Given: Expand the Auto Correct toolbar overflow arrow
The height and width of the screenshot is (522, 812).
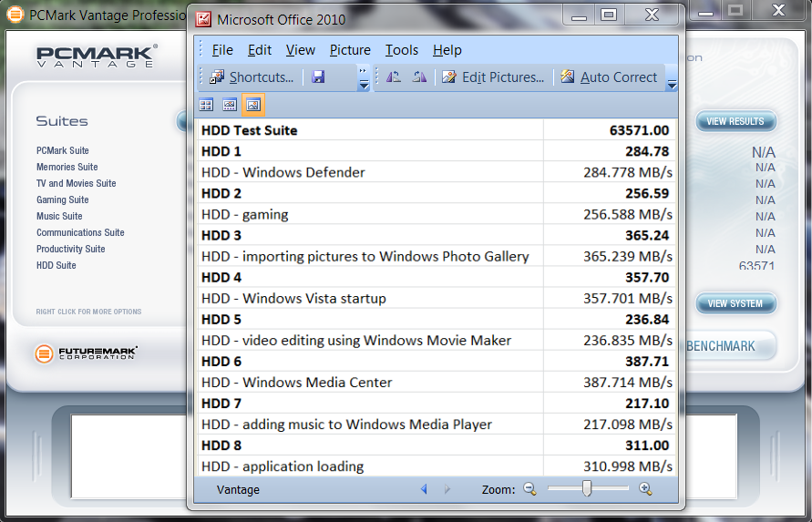Looking at the screenshot, I should pos(672,81).
